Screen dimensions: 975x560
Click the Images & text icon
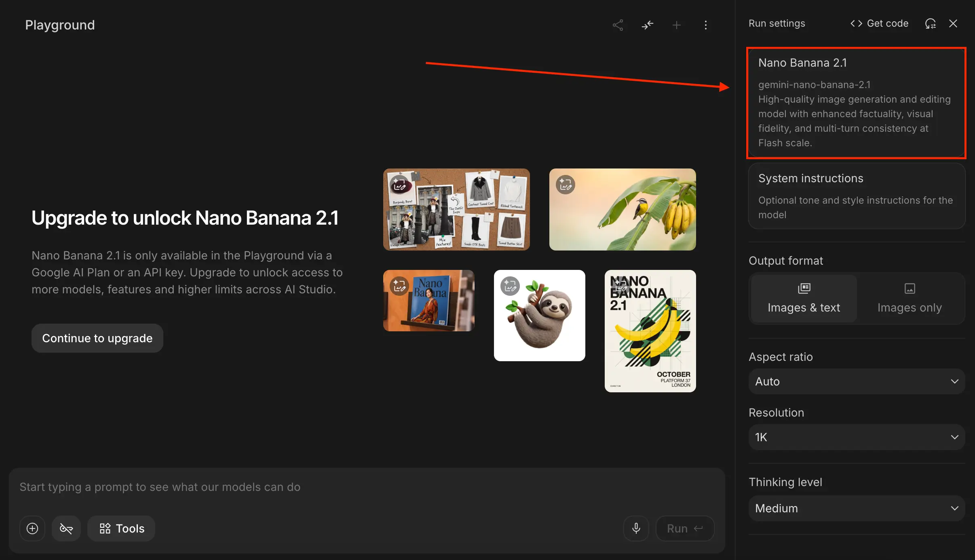point(804,288)
